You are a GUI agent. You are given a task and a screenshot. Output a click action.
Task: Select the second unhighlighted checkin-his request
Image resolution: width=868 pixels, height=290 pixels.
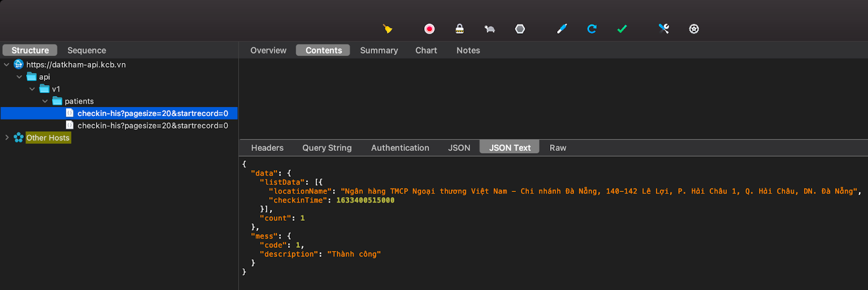(152, 125)
